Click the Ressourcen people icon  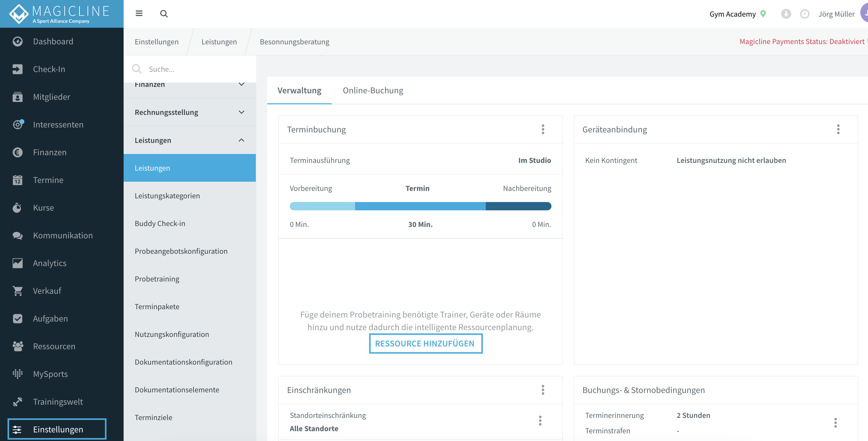point(18,346)
